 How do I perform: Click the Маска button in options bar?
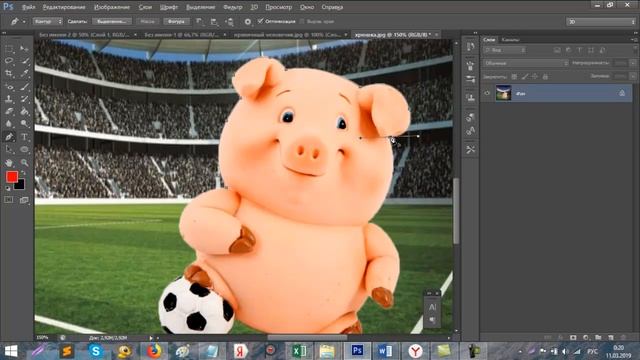point(147,21)
